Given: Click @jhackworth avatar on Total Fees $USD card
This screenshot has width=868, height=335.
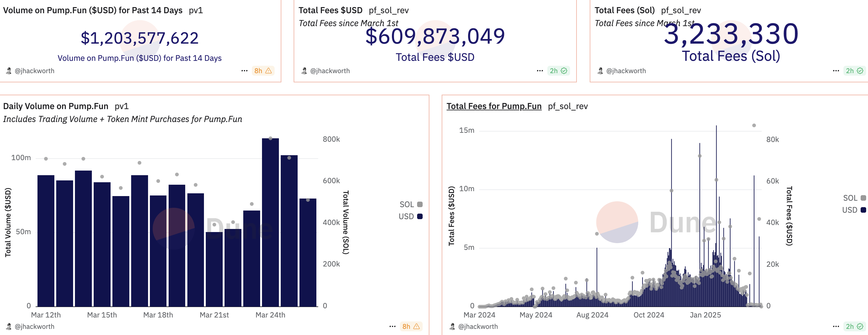Looking at the screenshot, I should pos(304,71).
